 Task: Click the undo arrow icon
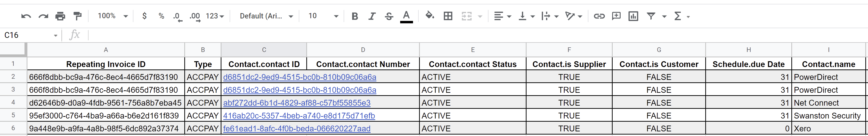26,16
